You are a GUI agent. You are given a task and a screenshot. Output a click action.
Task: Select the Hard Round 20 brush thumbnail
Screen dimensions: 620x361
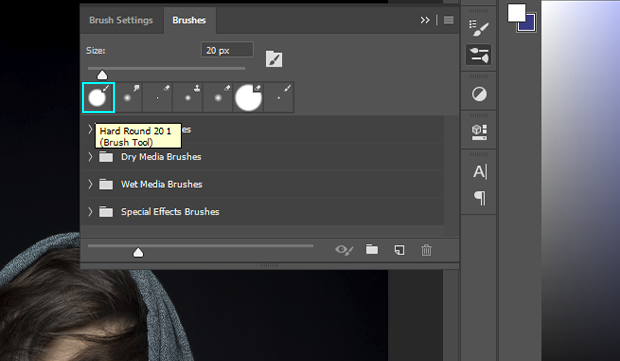[x=98, y=97]
